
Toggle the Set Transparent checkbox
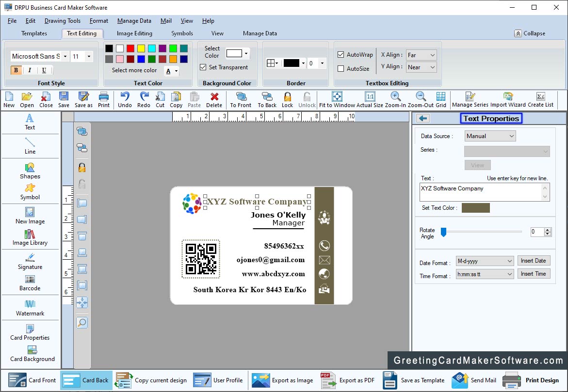click(203, 67)
